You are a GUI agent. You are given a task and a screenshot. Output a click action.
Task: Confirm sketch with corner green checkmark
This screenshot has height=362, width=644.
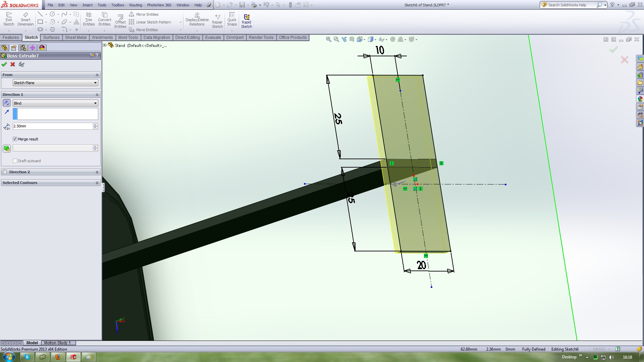613,50
